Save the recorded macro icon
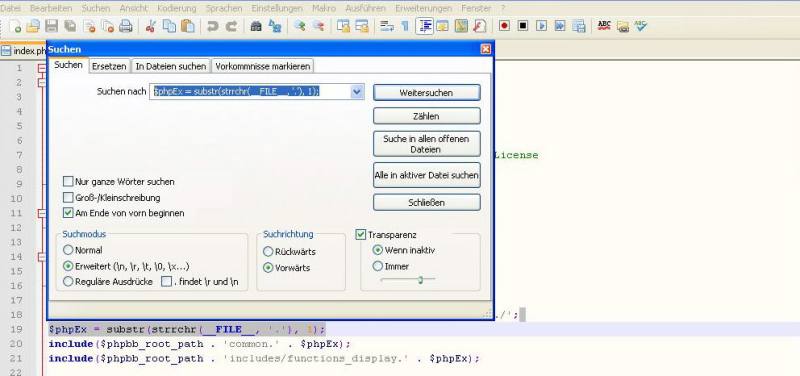Image resolution: width=800 pixels, height=376 pixels. click(x=579, y=26)
